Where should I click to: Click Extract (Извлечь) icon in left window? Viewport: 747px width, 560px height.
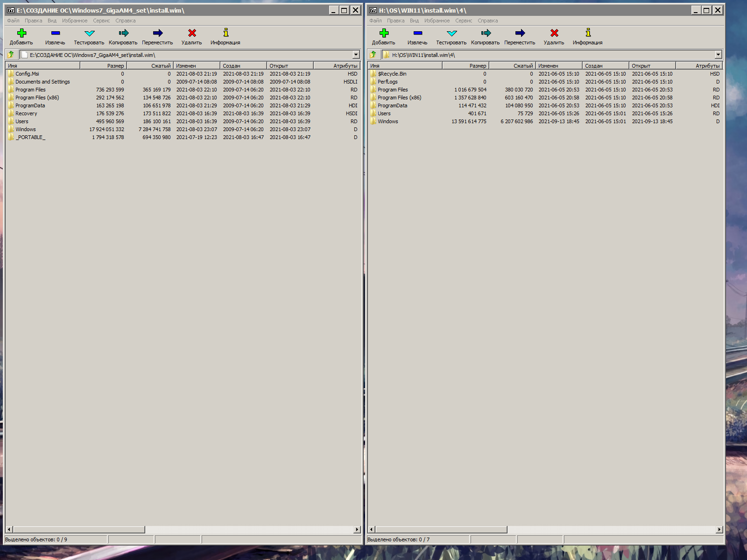tap(55, 33)
